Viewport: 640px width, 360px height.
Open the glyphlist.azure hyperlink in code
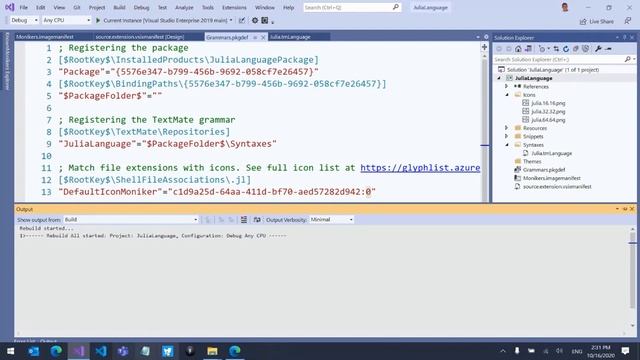point(420,168)
